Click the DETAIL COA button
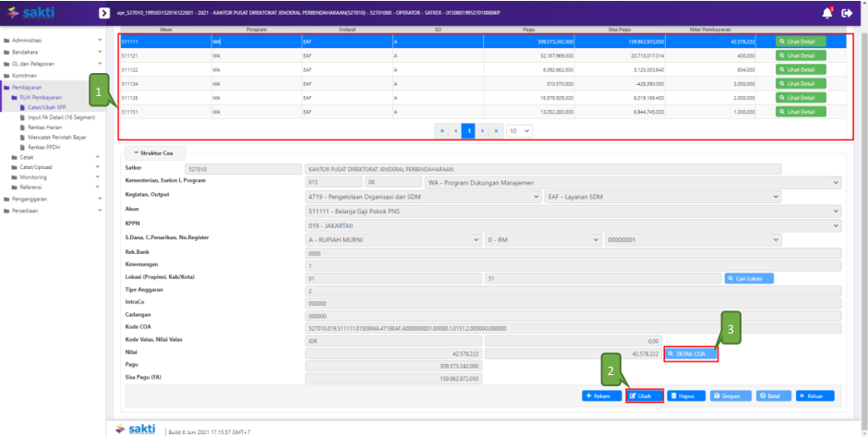 click(690, 354)
